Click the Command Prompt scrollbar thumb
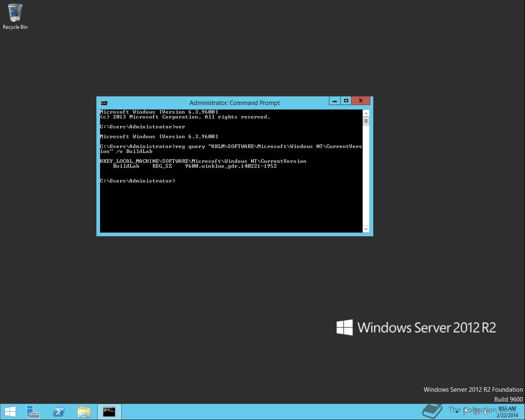 366,121
